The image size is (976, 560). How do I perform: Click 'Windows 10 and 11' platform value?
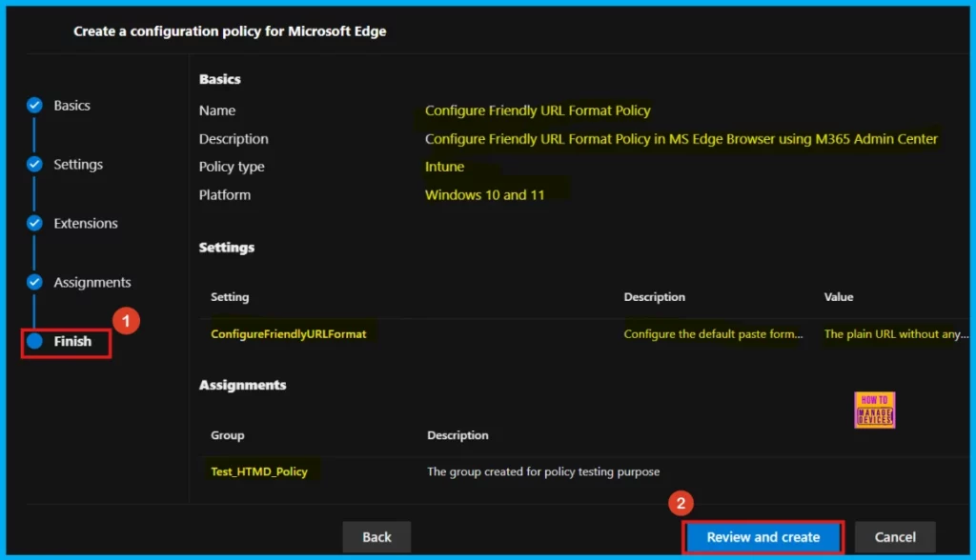coord(484,194)
